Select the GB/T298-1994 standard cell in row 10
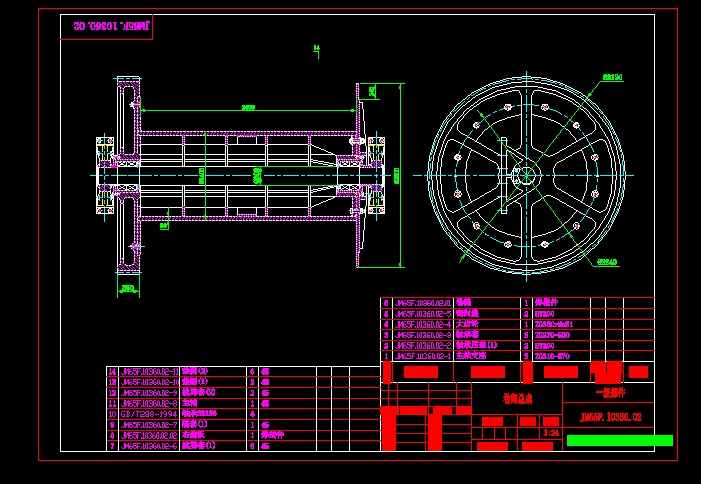 149,414
